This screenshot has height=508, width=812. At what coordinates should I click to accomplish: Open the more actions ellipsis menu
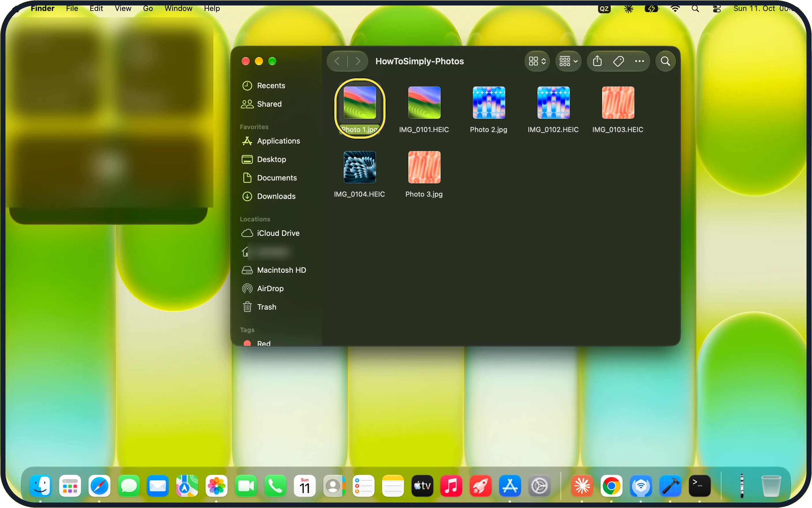click(x=639, y=61)
